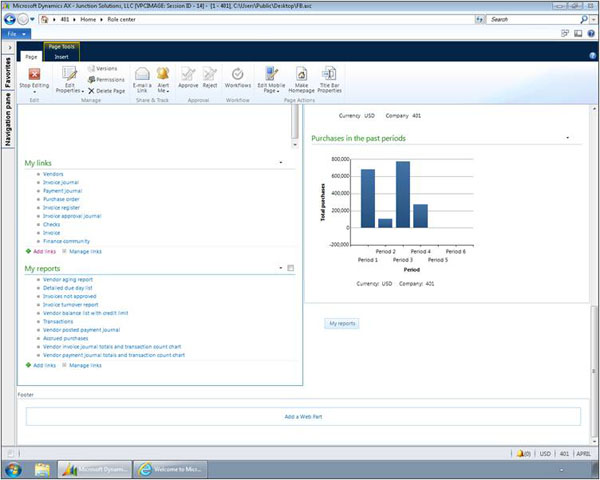Open the My reports web part dropdown arrow

point(280,268)
